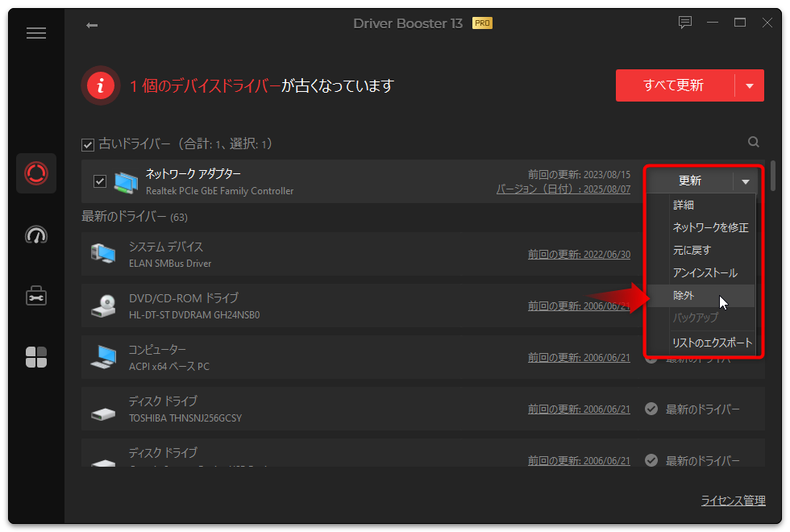Click the search magnifier icon
The image size is (790, 532).
point(754,142)
